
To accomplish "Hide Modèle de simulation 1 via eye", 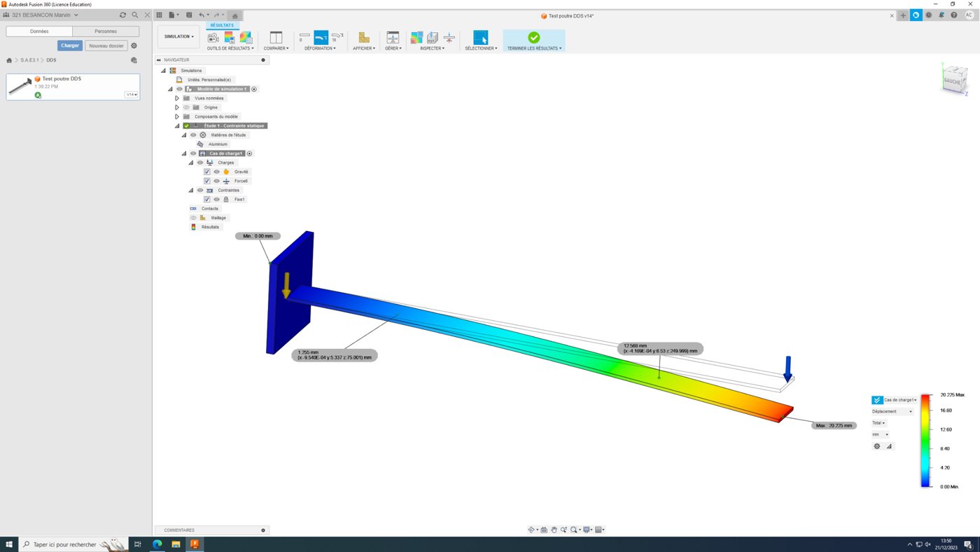I will click(x=179, y=89).
